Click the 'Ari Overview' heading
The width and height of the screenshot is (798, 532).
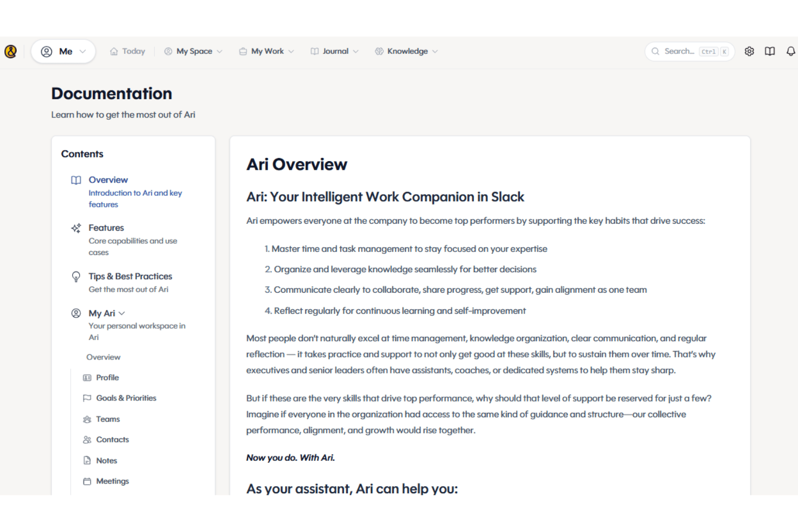tap(297, 164)
